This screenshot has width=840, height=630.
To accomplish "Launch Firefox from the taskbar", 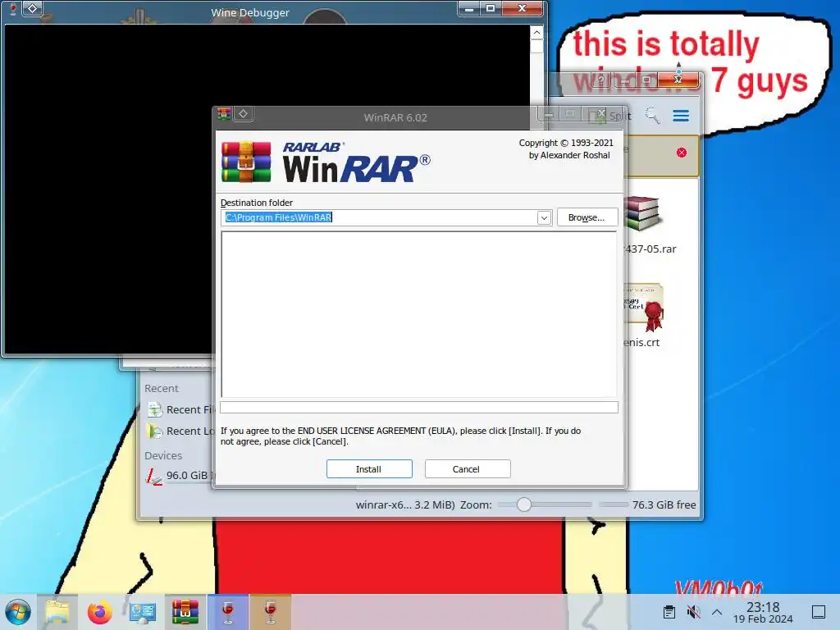I will click(x=99, y=612).
